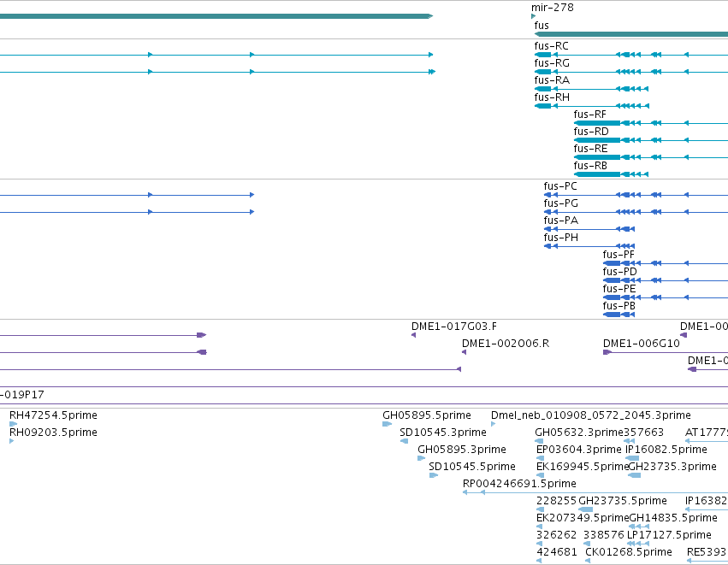Click GH14835.5prime EST label
Image resolution: width=728 pixels, height=565 pixels.
(x=673, y=518)
